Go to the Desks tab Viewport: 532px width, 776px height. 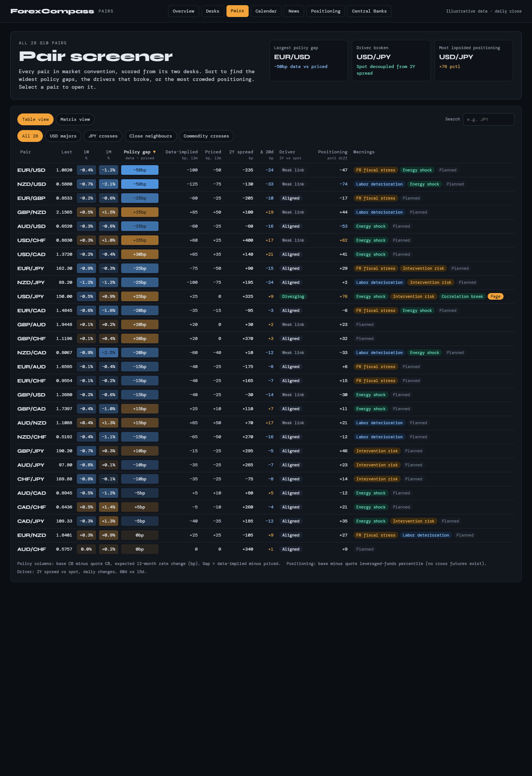point(212,11)
